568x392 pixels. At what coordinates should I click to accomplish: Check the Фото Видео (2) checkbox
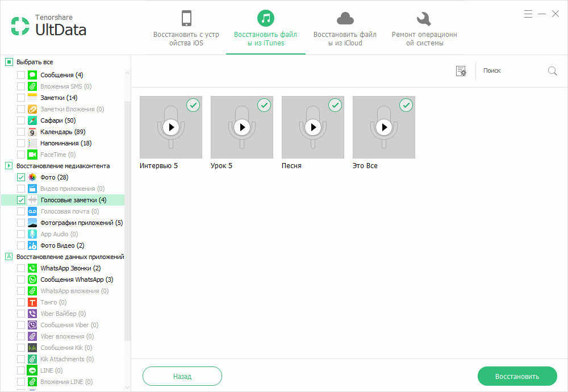click(x=21, y=245)
